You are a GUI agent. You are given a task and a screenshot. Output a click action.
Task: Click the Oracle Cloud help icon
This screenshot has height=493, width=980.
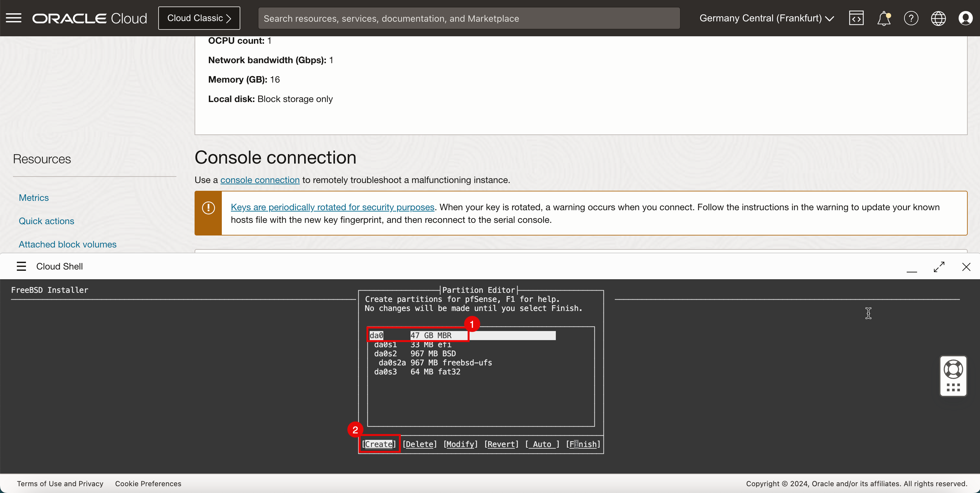[x=911, y=18]
